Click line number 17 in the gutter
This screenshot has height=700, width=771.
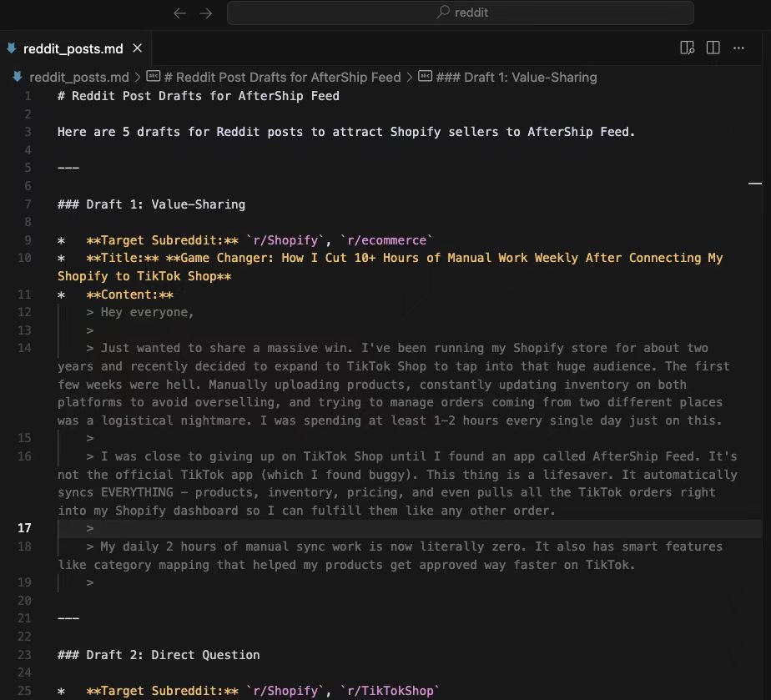pyautogui.click(x=24, y=528)
